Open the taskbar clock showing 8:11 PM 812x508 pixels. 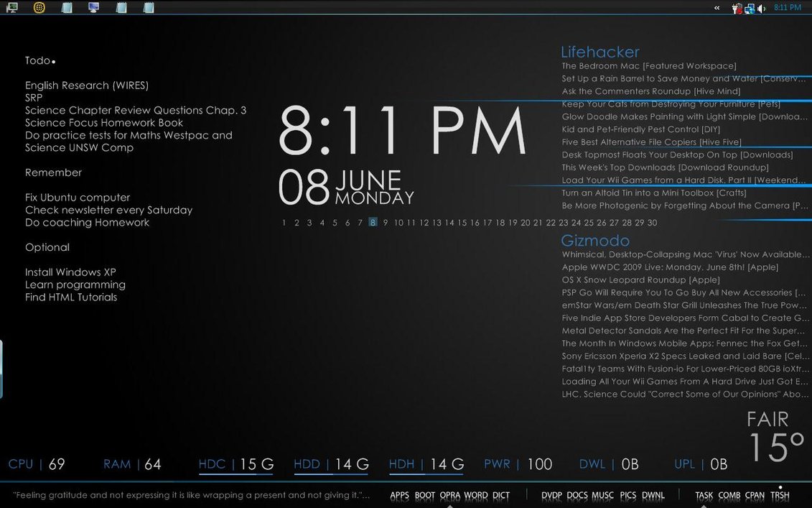(788, 8)
